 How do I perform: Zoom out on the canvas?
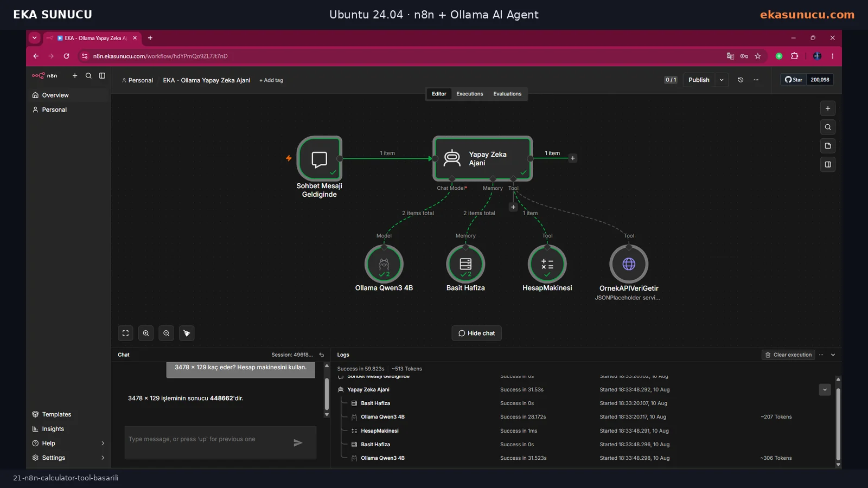(167, 333)
